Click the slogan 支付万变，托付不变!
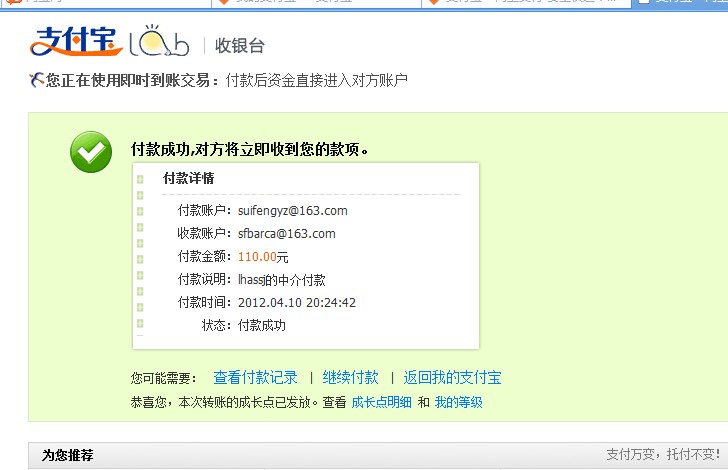This screenshot has height=470, width=728. [663, 454]
